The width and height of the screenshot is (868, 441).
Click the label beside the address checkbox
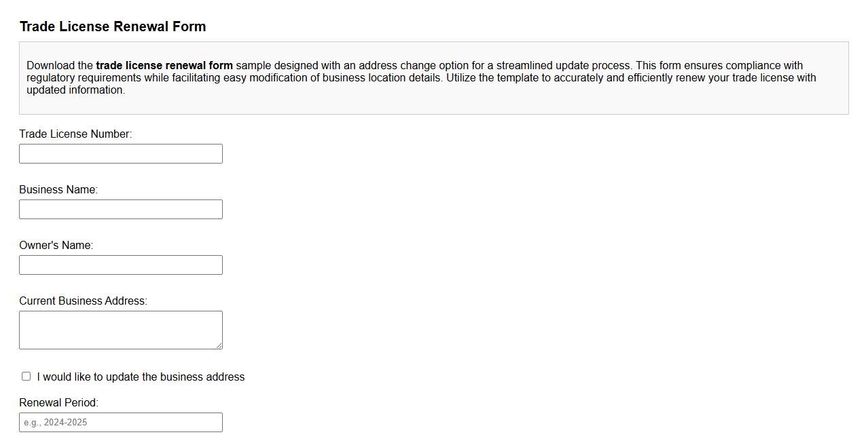pos(141,377)
